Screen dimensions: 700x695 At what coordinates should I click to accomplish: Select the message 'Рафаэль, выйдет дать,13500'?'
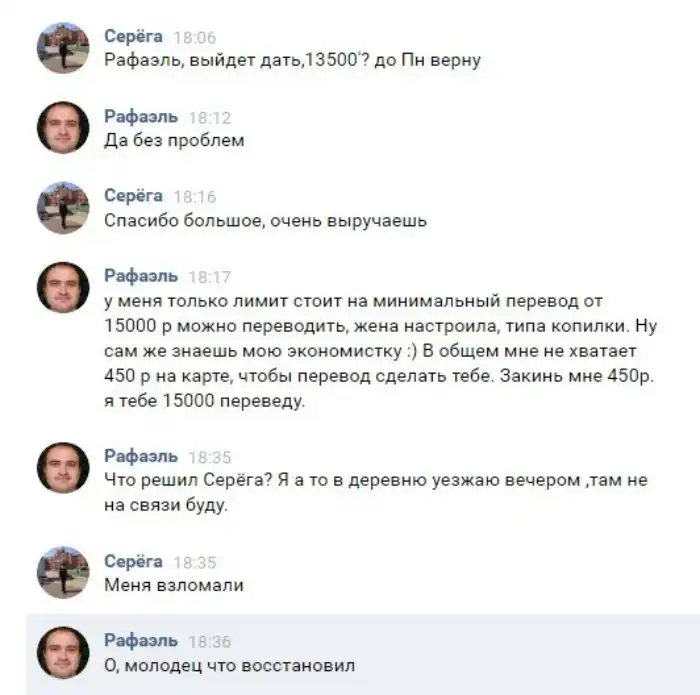292,60
